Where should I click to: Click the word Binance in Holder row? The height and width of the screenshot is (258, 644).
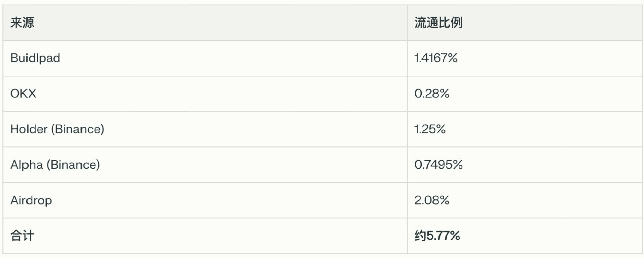point(77,129)
